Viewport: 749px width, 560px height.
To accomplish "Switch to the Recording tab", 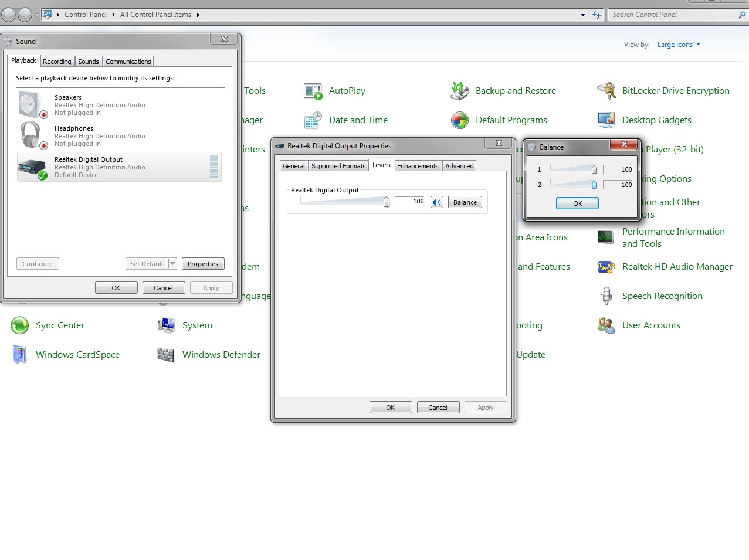I will pyautogui.click(x=57, y=62).
